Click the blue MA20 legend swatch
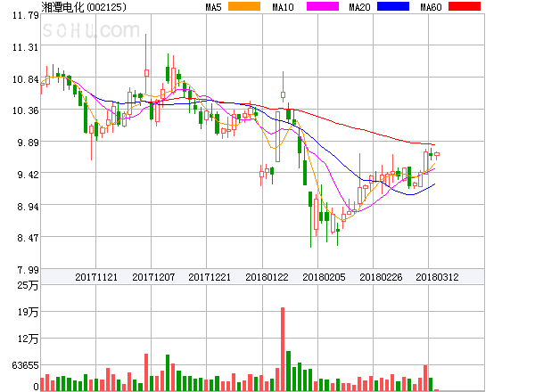Screen dimensions: 535x392 pyautogui.click(x=393, y=6)
